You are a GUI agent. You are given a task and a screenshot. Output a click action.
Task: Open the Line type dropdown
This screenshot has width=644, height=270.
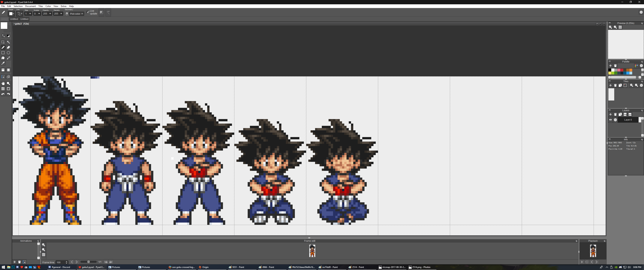[19, 13]
